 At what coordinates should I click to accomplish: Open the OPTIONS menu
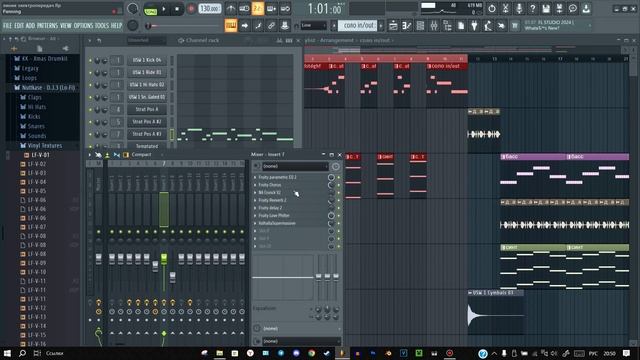[x=83, y=26]
